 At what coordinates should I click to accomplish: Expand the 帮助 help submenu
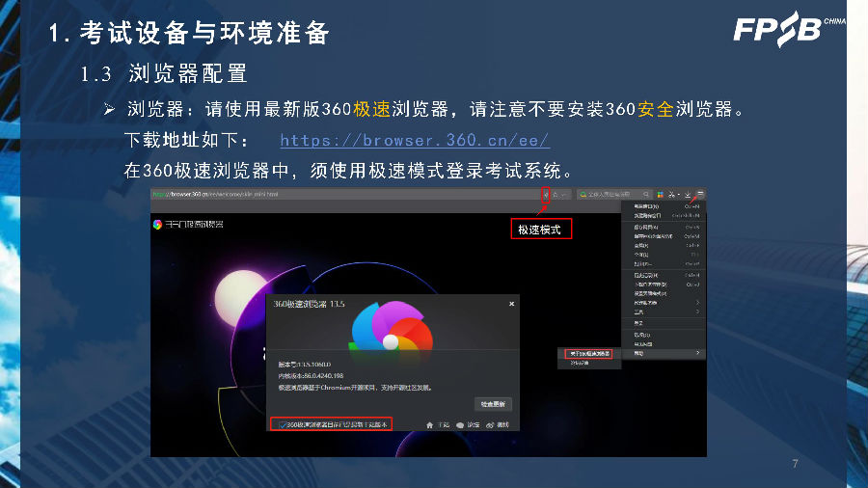tap(664, 353)
